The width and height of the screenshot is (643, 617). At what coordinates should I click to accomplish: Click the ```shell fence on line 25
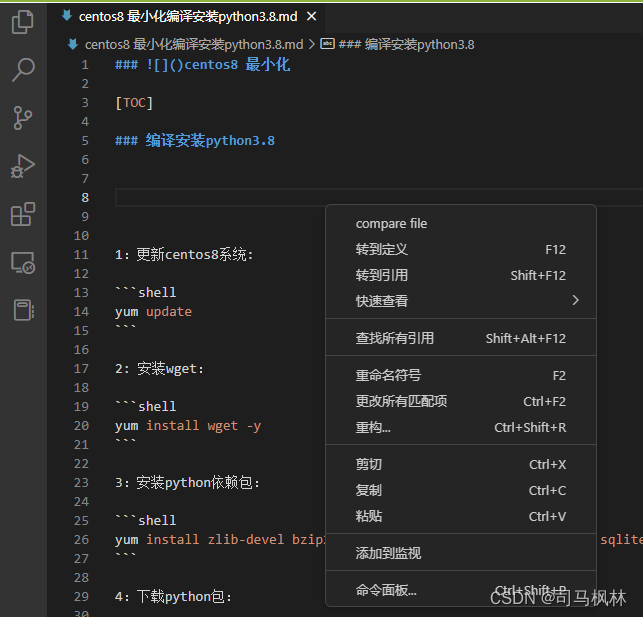pos(146,520)
